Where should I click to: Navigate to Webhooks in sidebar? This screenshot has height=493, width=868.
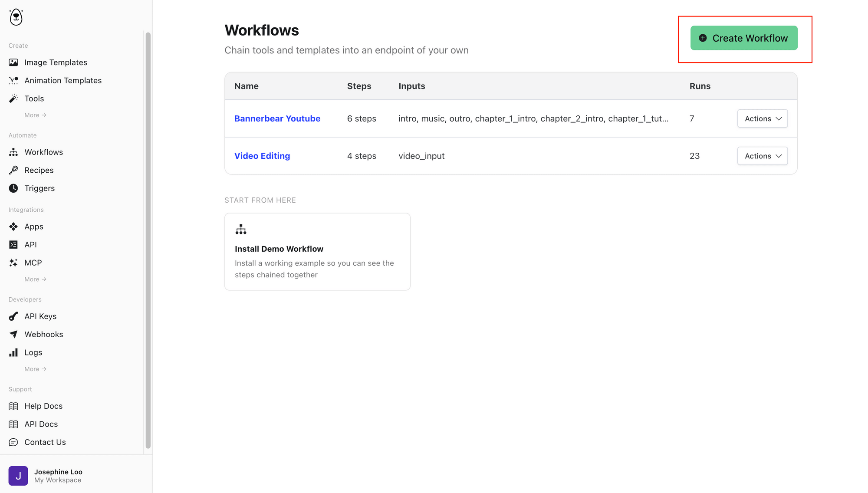click(44, 334)
